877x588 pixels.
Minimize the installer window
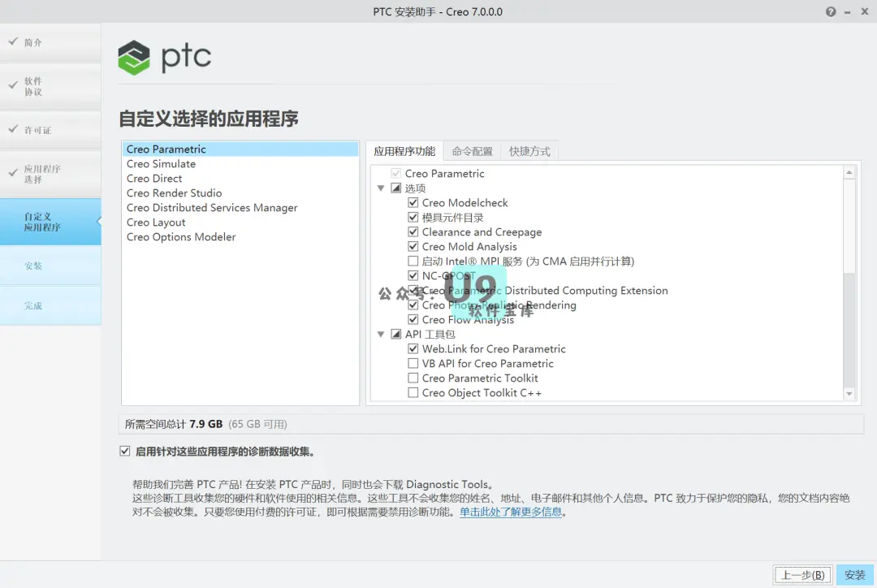click(847, 11)
